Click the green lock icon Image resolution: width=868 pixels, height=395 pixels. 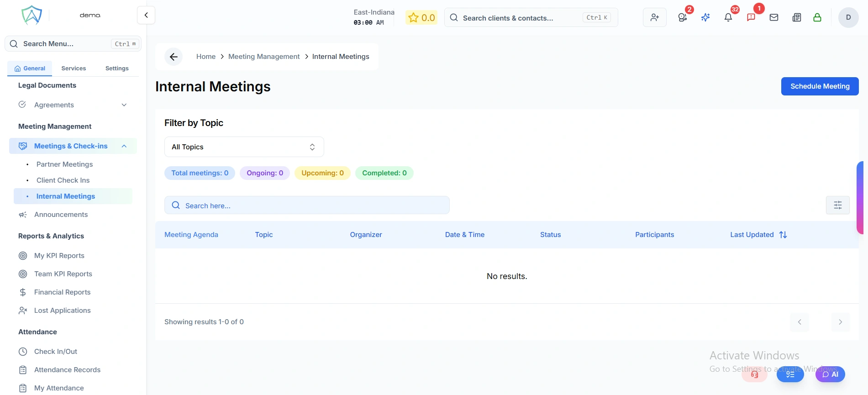tap(817, 17)
